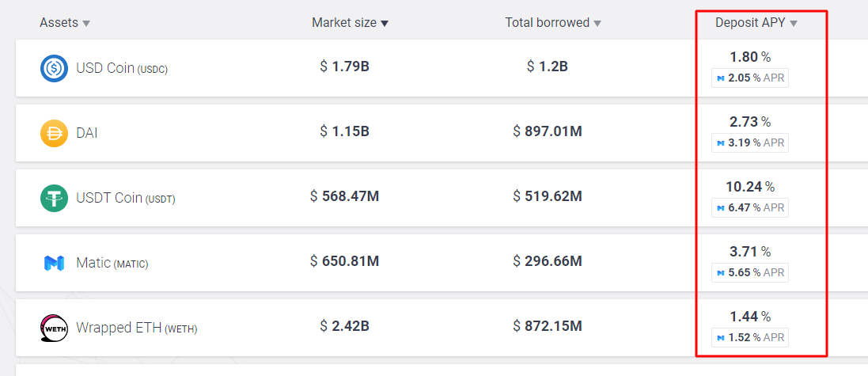Click Matic reward icon beside 2.05 % APR

(721, 78)
